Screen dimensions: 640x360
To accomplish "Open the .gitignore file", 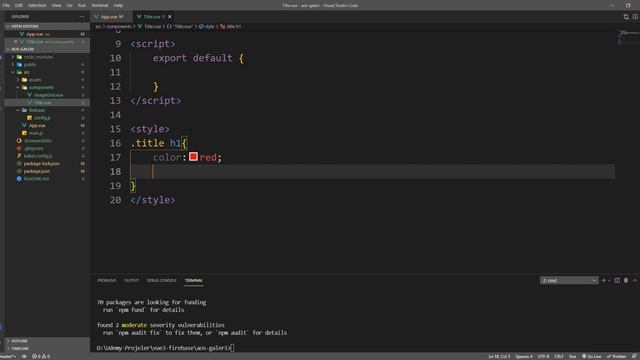I will point(47,148).
